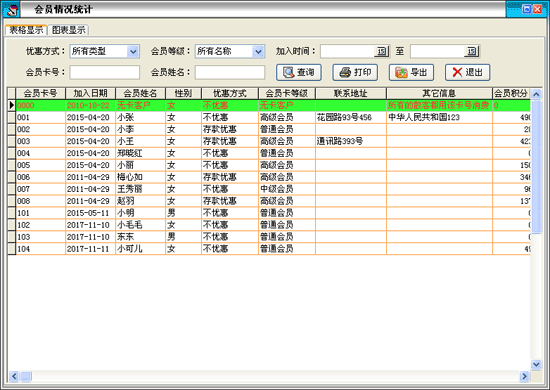
Task: Click the 打印 print button
Action: (x=355, y=72)
